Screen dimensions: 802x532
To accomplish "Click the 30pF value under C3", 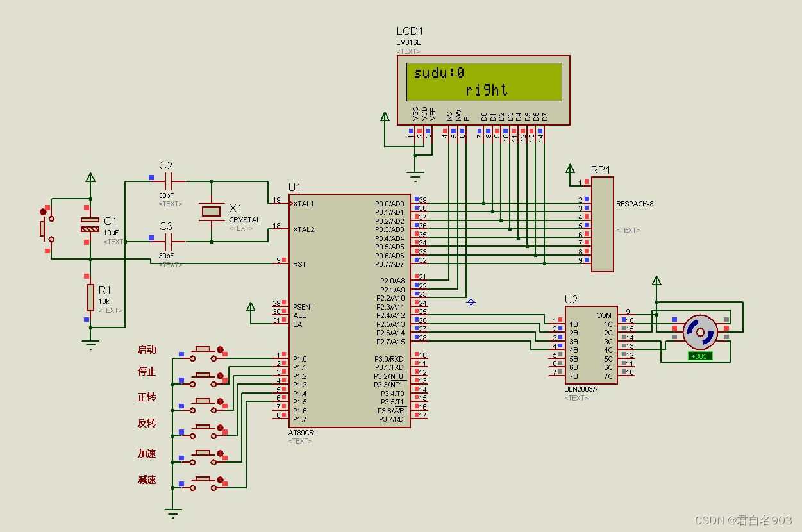I will click(166, 256).
